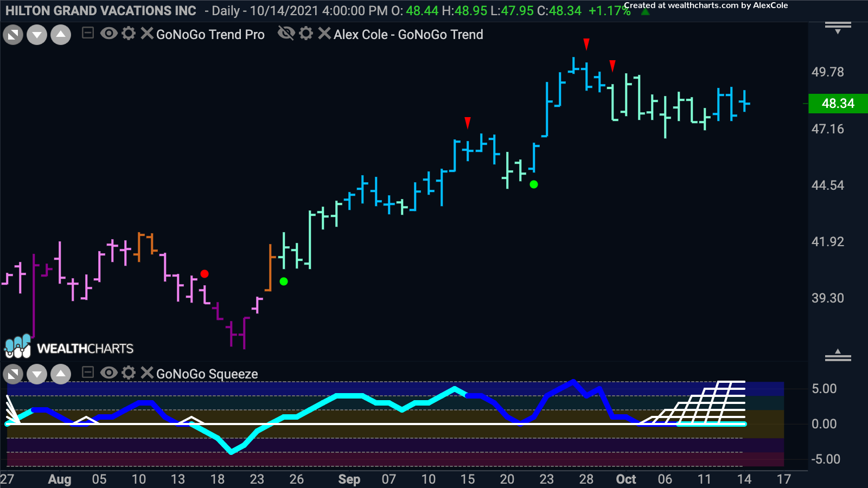This screenshot has height=488, width=868.
Task: Click the maximize pane icon in price panel
Action: click(13, 35)
